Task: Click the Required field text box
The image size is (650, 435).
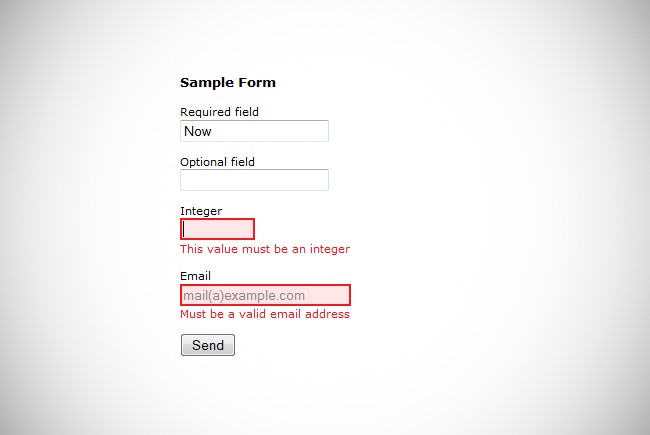Action: point(254,131)
